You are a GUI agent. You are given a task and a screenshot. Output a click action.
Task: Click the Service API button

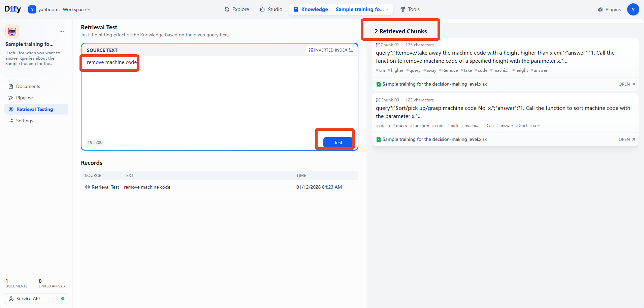(36, 299)
